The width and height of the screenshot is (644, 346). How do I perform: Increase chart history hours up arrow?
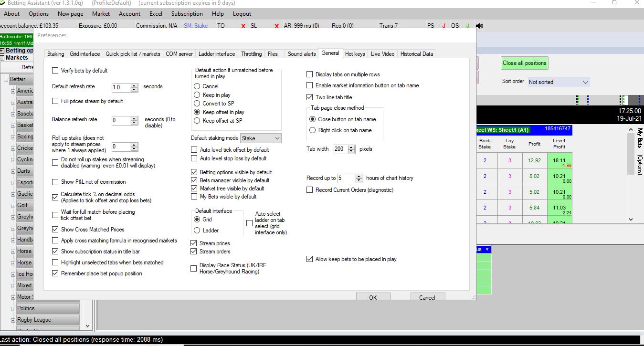pyautogui.click(x=359, y=176)
